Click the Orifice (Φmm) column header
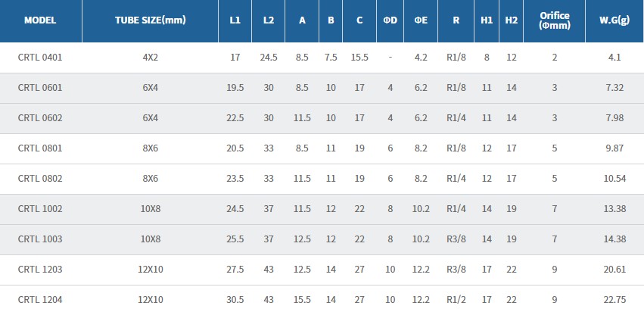 click(555, 20)
